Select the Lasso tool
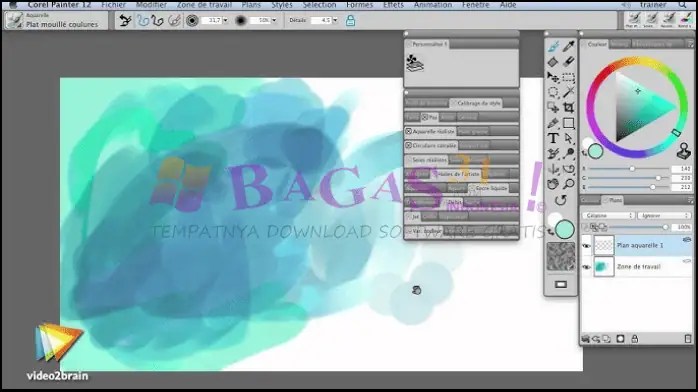Viewport: 698px width, 392px height. tap(553, 92)
